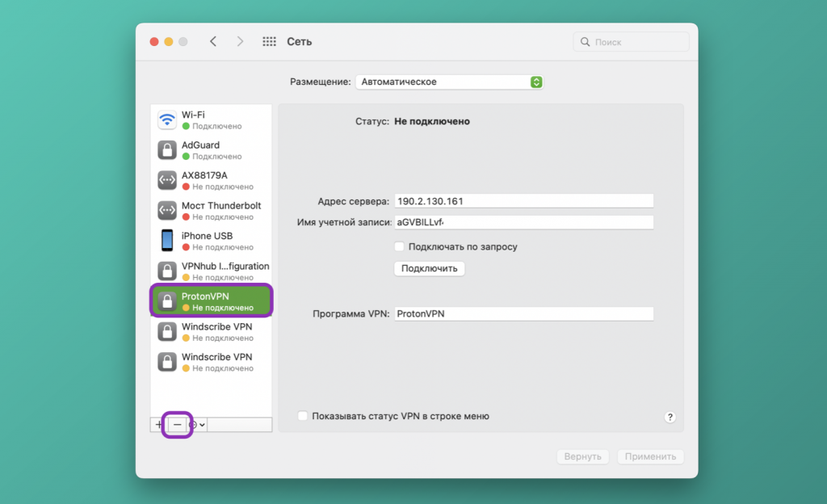The image size is (827, 504).
Task: Open the Размещение dropdown
Action: tap(449, 82)
